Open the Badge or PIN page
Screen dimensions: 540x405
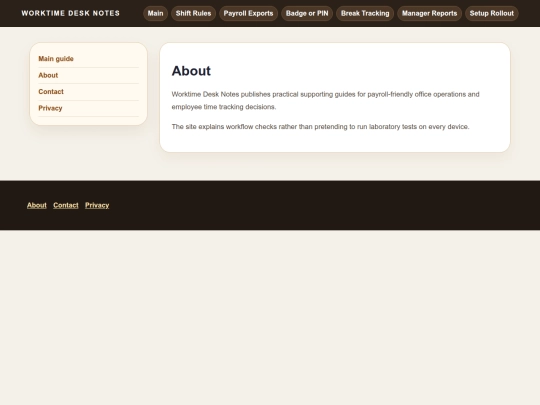tap(307, 13)
